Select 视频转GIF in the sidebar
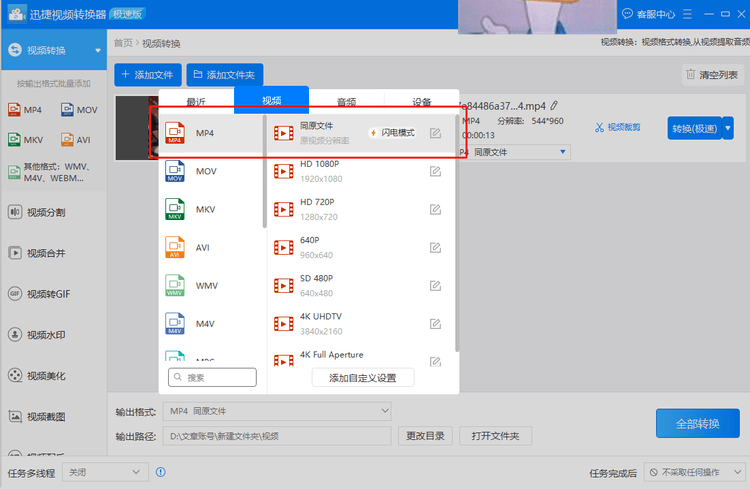Viewport: 750px width, 489px height. coord(47,294)
